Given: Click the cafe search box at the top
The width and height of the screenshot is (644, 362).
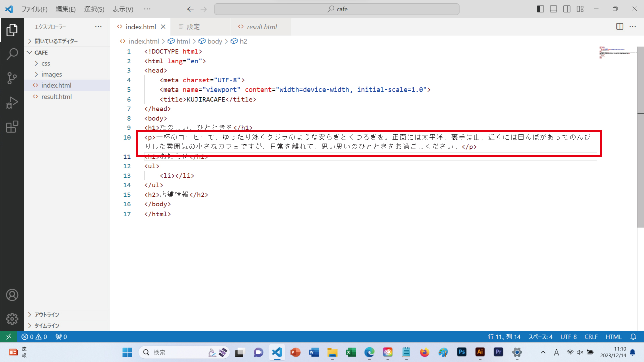Looking at the screenshot, I should (x=337, y=9).
